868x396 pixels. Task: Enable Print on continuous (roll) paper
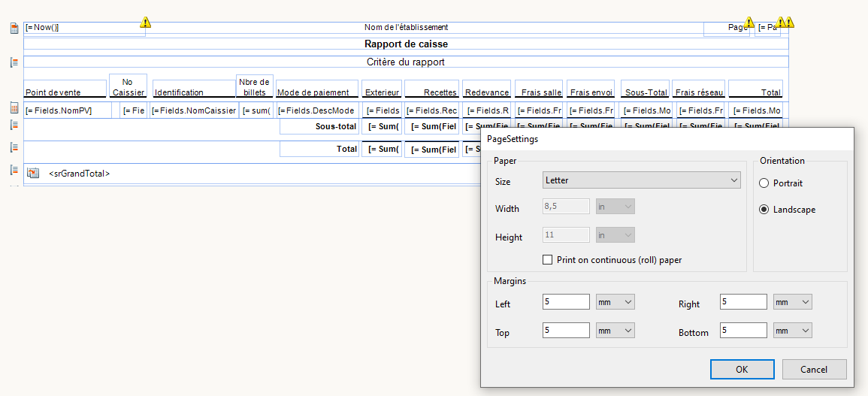click(x=548, y=260)
